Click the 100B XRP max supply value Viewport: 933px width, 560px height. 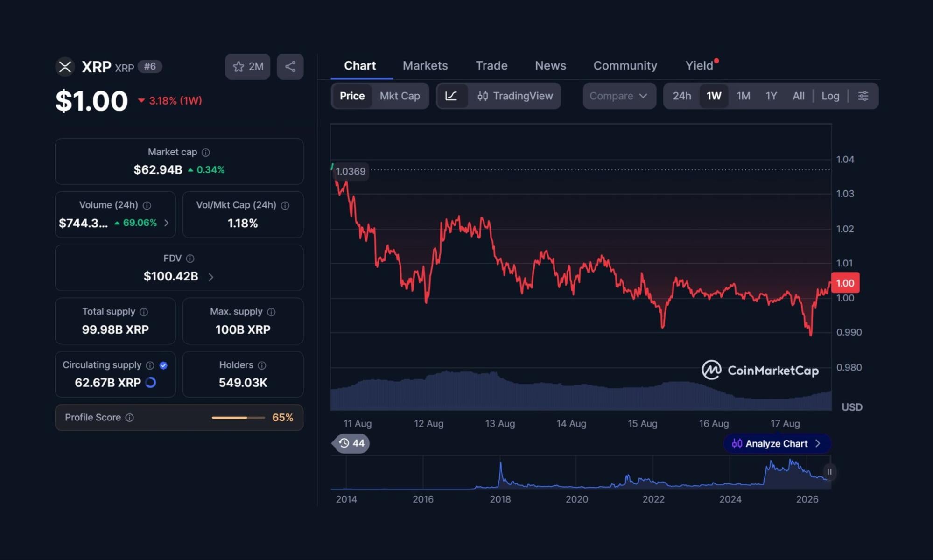pos(243,330)
